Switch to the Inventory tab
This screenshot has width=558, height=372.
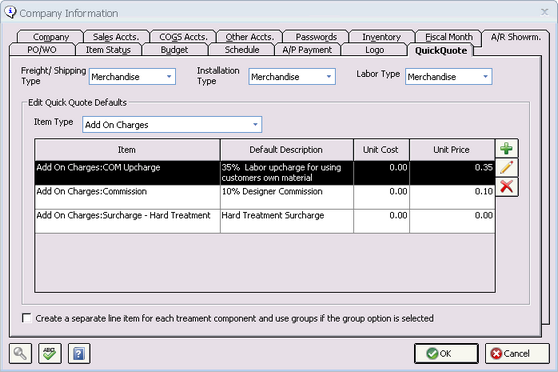(381, 37)
